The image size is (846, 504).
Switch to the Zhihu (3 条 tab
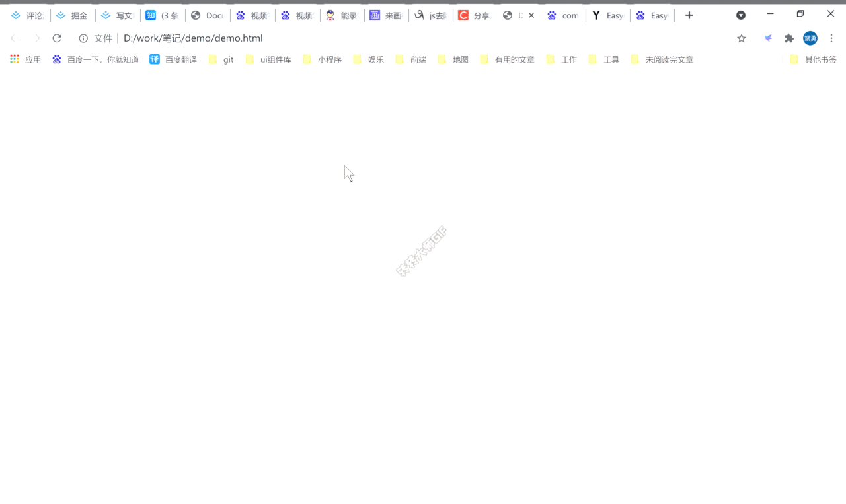coord(162,15)
